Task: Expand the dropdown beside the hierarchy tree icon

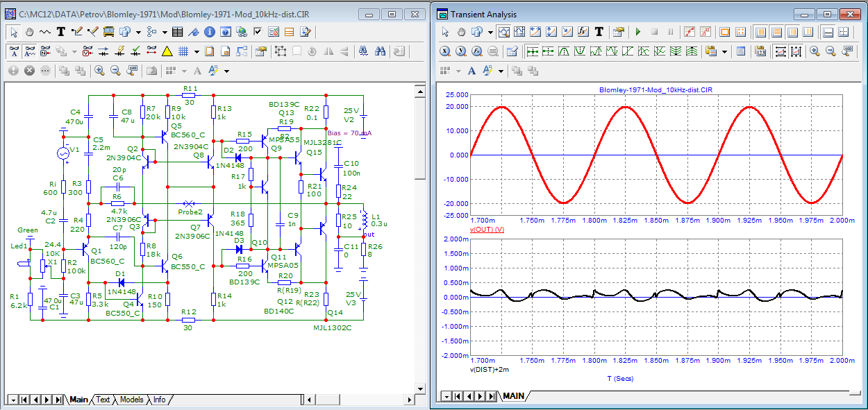Action: pos(164,32)
